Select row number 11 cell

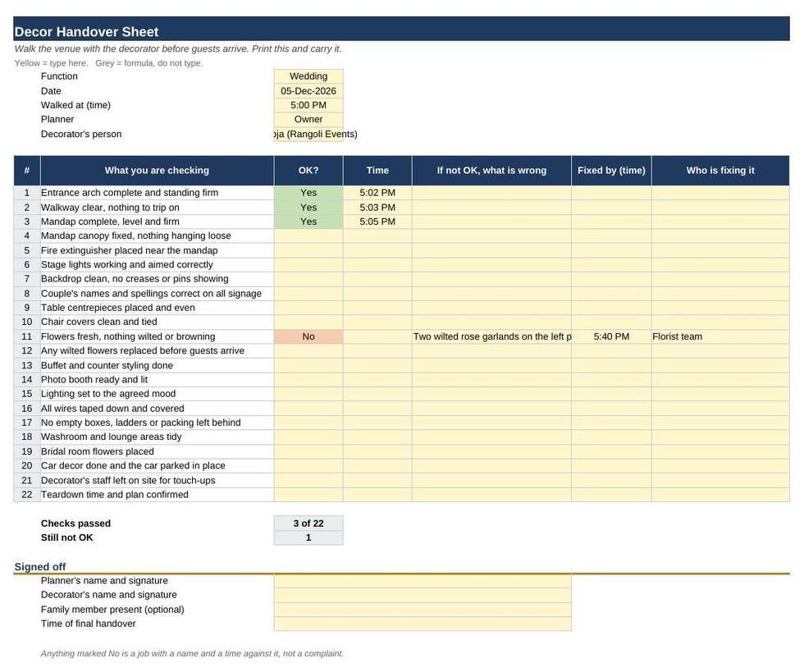[26, 336]
